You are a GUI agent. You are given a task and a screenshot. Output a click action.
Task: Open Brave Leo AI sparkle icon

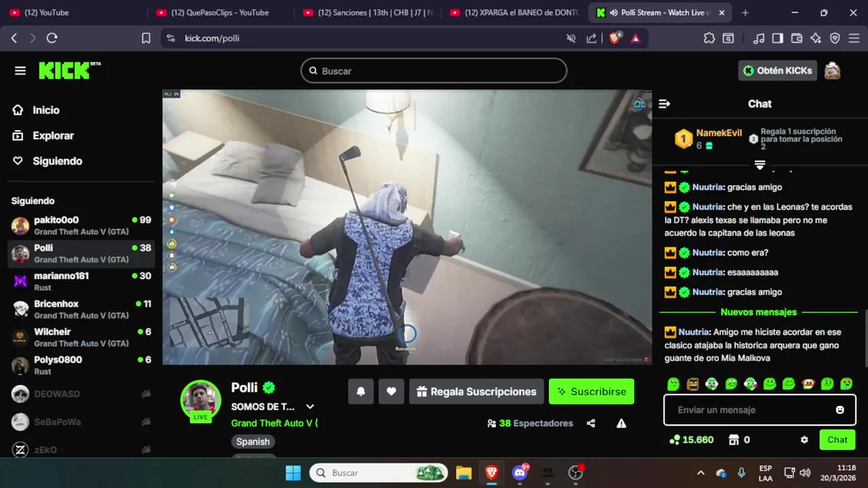(816, 39)
